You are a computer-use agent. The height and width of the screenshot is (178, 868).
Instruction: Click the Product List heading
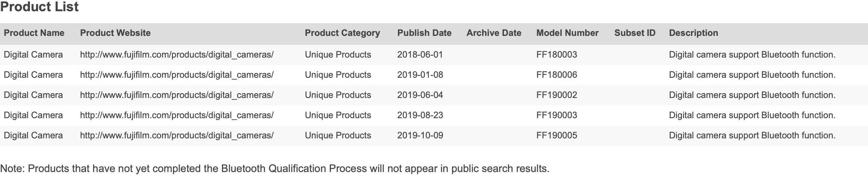(39, 7)
